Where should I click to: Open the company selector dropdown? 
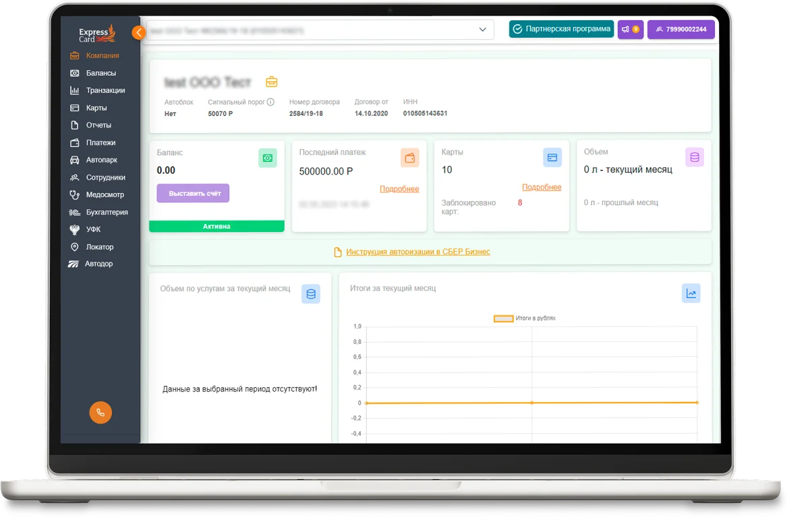click(x=320, y=30)
